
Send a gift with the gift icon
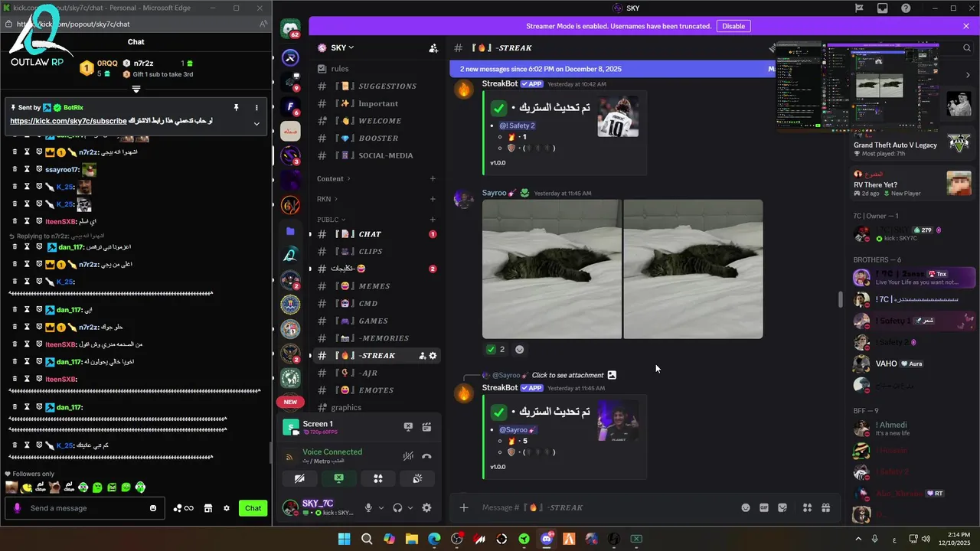825,507
